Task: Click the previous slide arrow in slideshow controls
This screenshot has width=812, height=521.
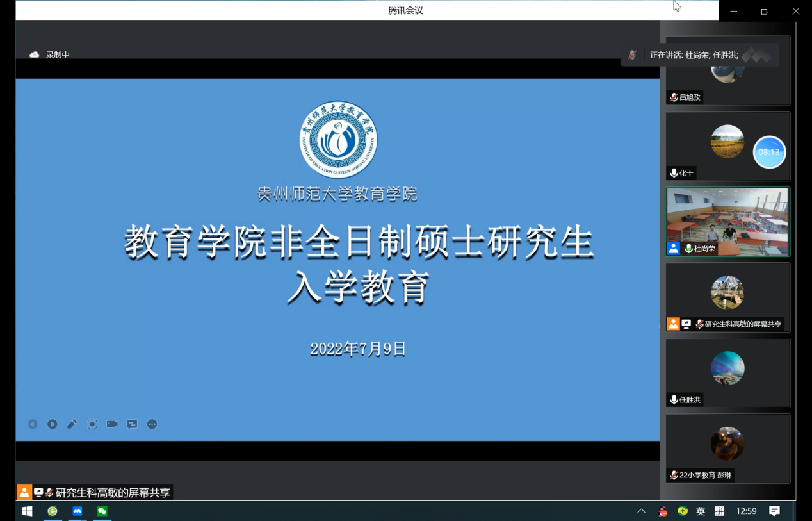Action: tap(33, 424)
